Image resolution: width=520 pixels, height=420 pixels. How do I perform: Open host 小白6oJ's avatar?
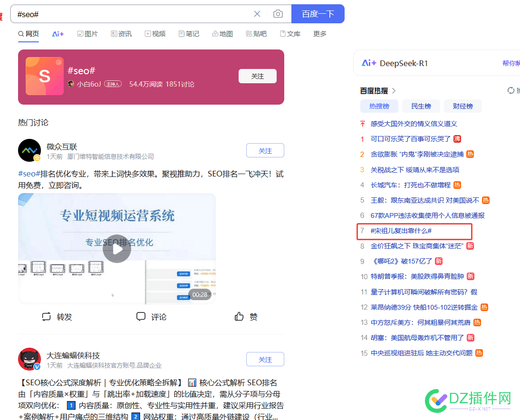pyautogui.click(x=71, y=84)
